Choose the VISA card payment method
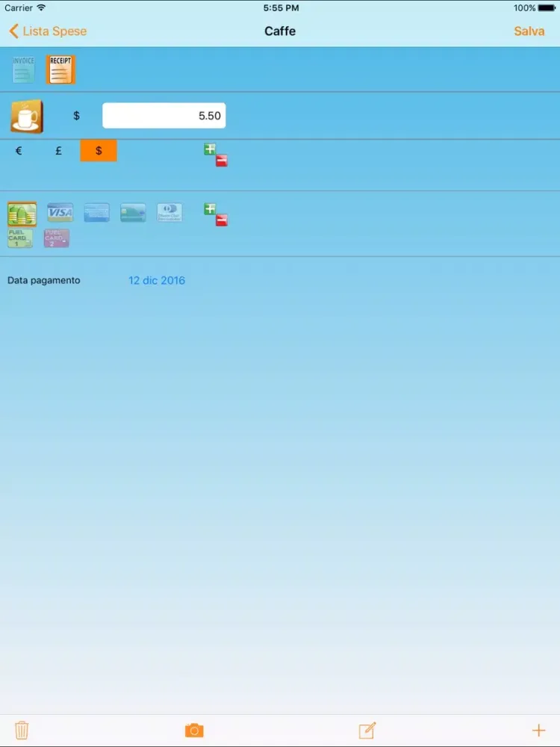This screenshot has height=747, width=560. 60,212
